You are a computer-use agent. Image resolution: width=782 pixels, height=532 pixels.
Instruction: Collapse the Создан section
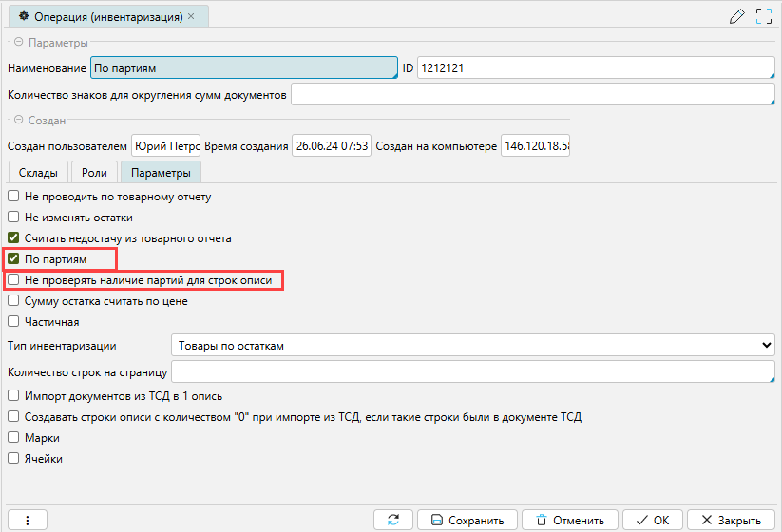click(x=17, y=121)
